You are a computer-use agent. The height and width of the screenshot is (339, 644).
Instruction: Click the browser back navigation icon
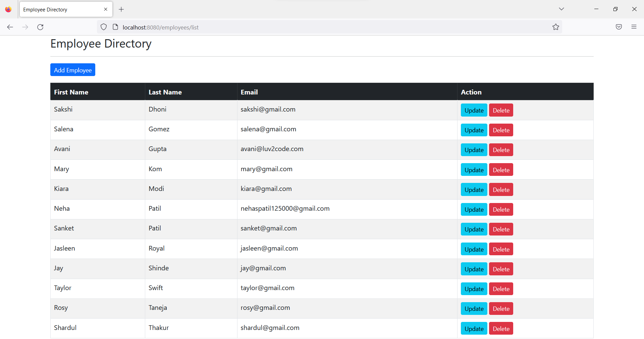pos(10,27)
